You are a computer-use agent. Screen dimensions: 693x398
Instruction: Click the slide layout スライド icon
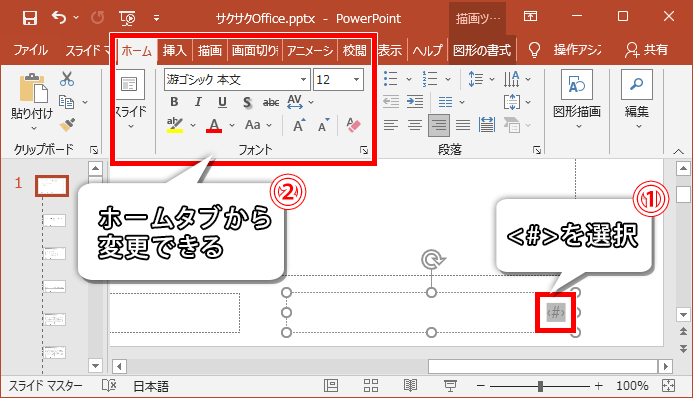[129, 84]
